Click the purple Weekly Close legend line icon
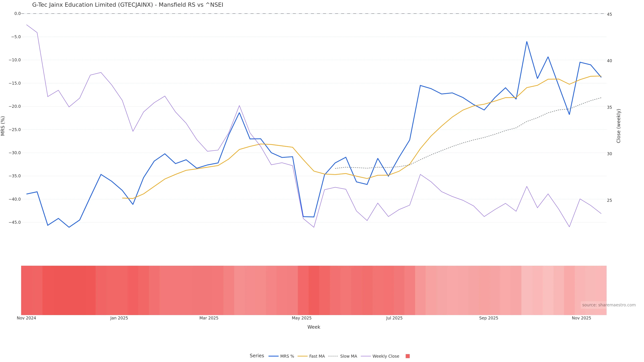 coord(366,356)
